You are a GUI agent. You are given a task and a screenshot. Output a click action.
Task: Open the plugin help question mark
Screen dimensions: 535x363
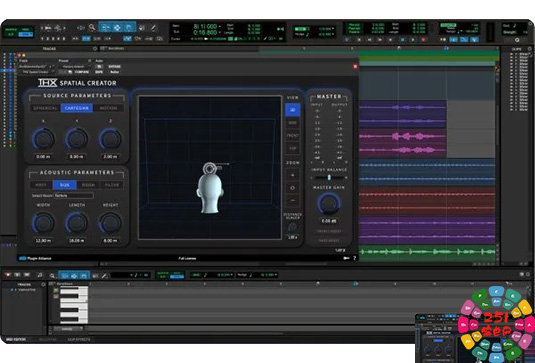click(x=354, y=258)
